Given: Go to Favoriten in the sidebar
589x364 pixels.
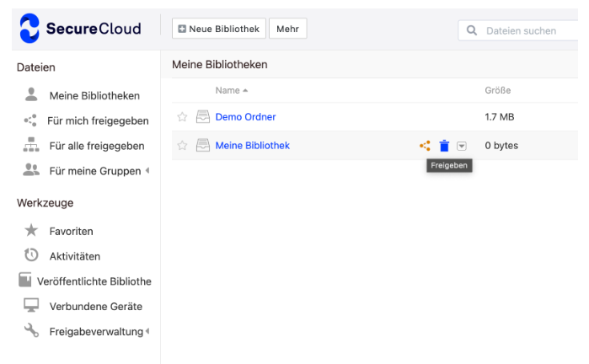Looking at the screenshot, I should tap(71, 231).
